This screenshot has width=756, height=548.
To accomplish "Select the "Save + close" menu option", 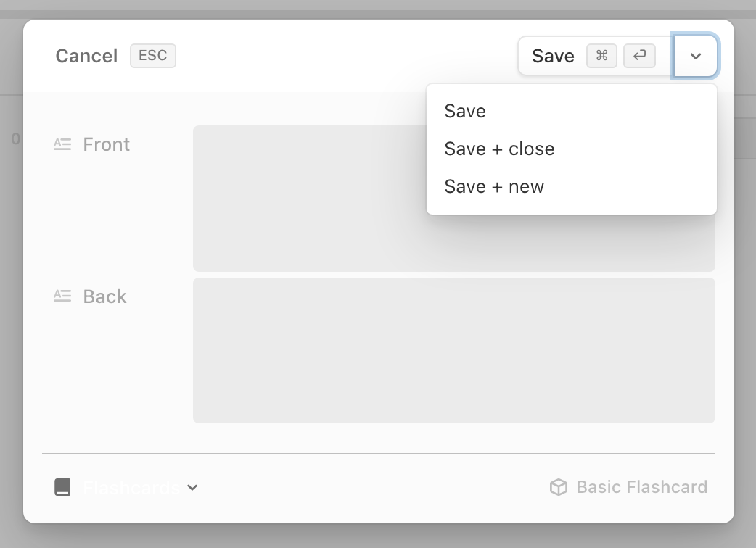I will pos(499,149).
